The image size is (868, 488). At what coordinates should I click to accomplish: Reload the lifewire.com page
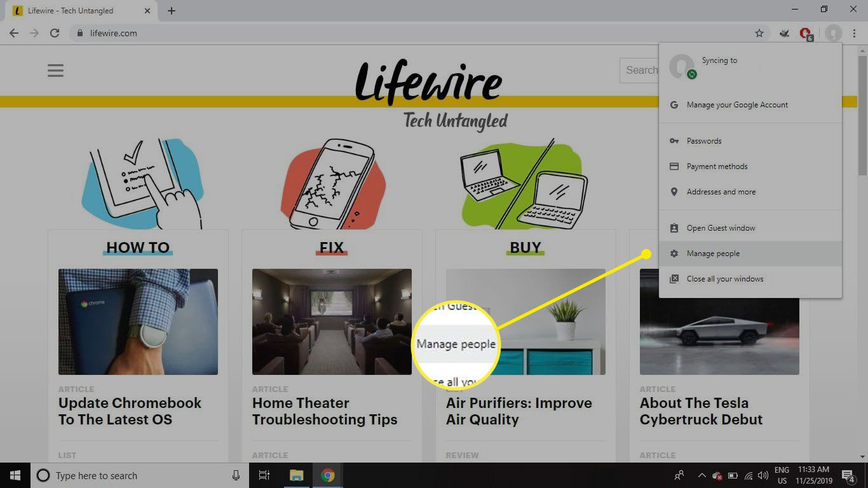tap(55, 33)
